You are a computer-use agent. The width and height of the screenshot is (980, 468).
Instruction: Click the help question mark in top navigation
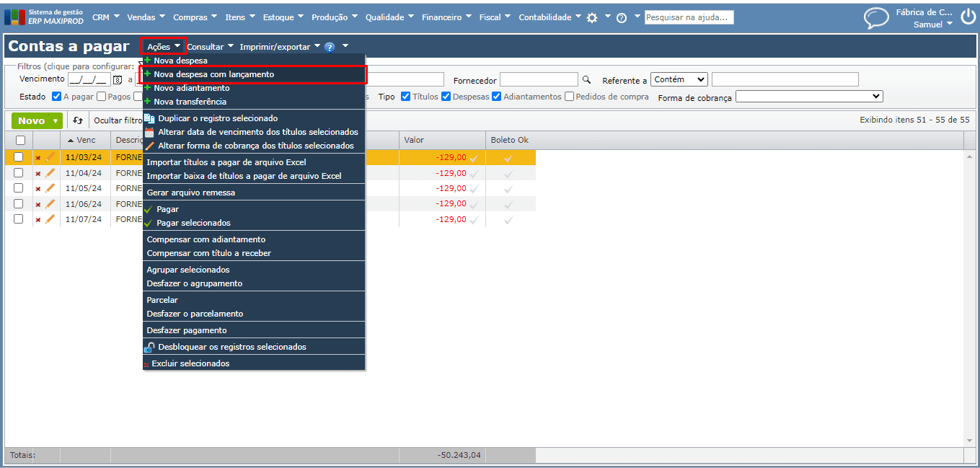(622, 17)
